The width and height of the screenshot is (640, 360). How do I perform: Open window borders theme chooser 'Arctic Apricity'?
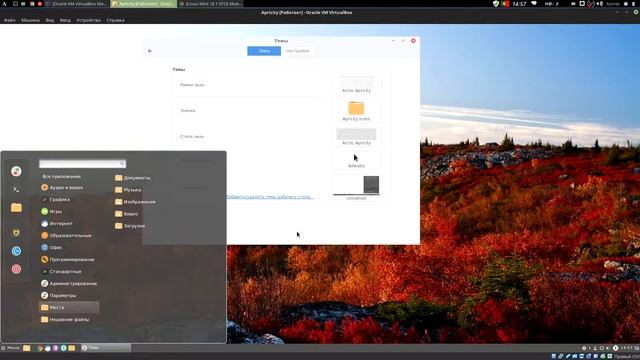click(x=356, y=85)
